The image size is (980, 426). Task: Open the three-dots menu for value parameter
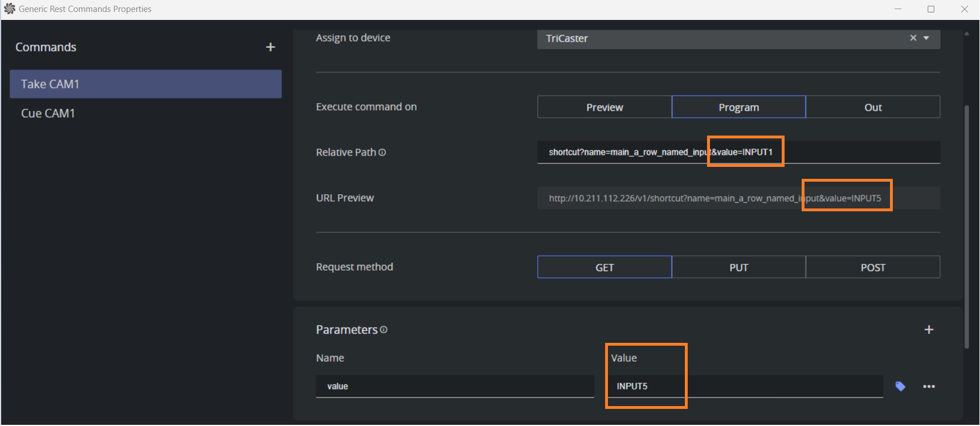pos(929,386)
